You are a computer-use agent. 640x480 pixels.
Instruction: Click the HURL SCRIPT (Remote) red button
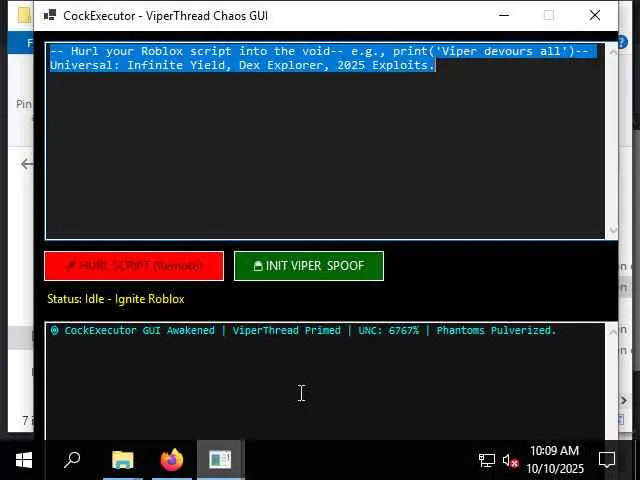(134, 266)
